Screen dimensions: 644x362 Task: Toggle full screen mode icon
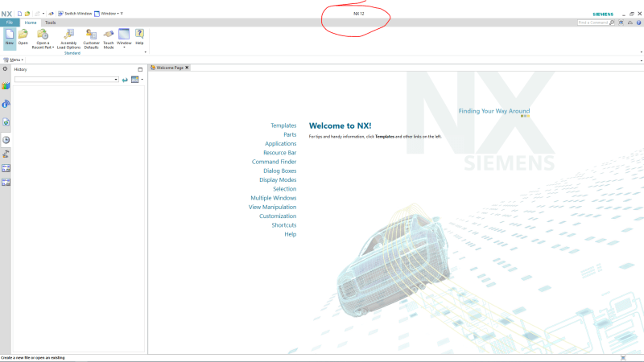[x=621, y=23]
